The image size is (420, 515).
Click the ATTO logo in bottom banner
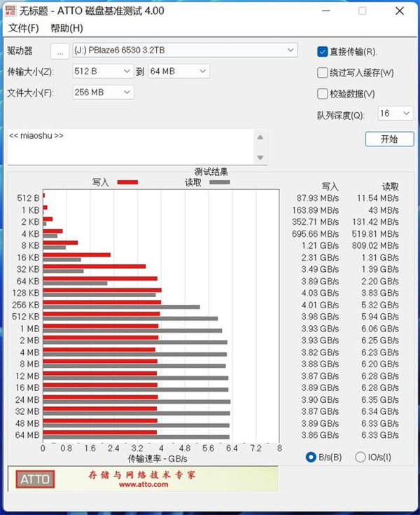coord(34,479)
